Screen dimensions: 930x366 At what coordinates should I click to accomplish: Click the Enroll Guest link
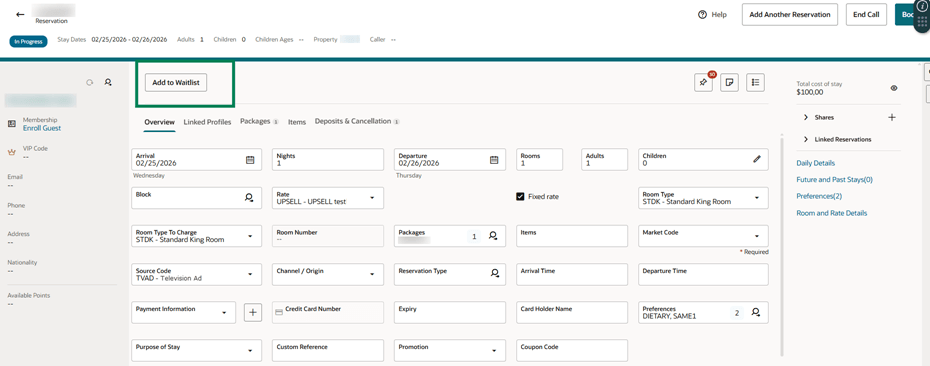click(42, 128)
